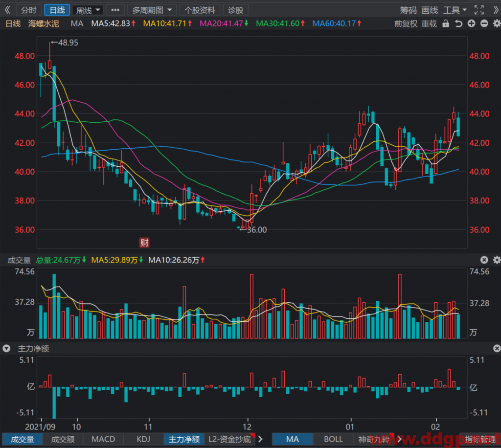
Task: Toggle 前复权 price adjustment
Action: (x=406, y=23)
